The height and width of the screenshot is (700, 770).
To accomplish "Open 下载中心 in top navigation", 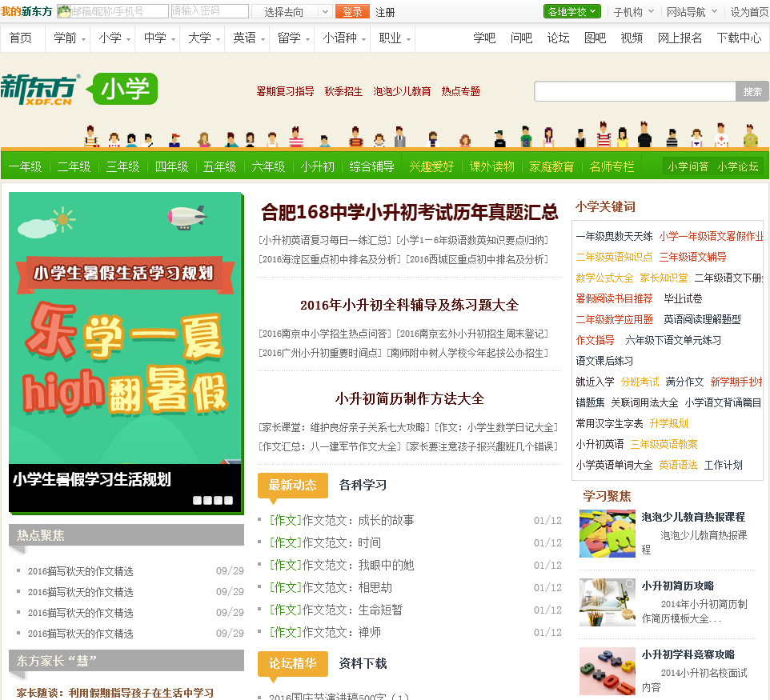I will point(739,38).
